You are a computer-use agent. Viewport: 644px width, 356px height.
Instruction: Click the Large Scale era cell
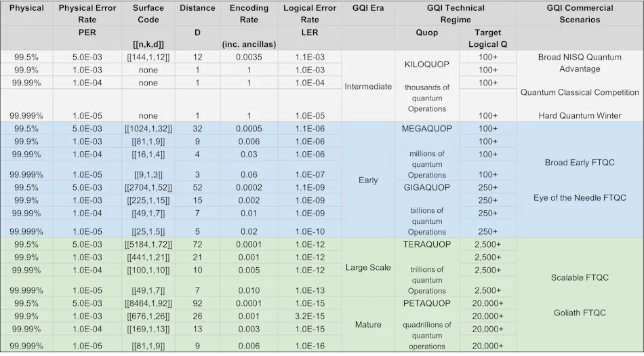tap(368, 267)
